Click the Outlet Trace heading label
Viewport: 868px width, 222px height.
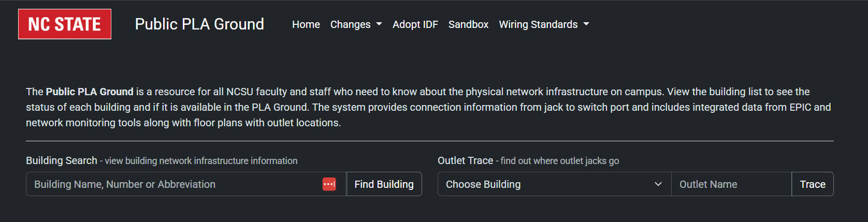465,160
